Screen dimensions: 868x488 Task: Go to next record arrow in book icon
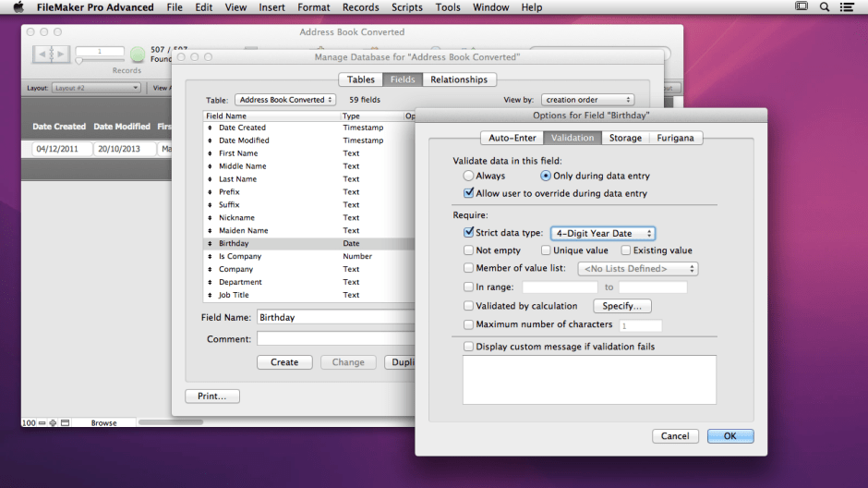(61, 55)
